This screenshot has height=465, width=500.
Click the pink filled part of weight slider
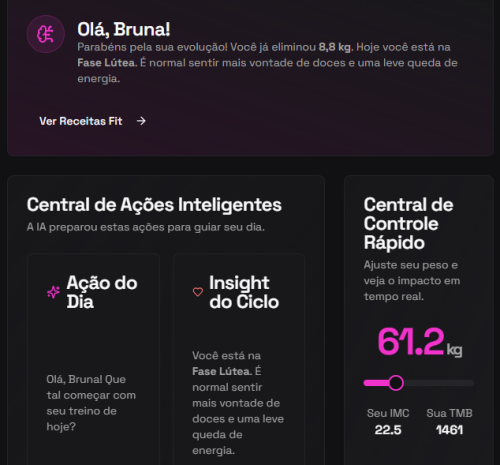(x=376, y=383)
